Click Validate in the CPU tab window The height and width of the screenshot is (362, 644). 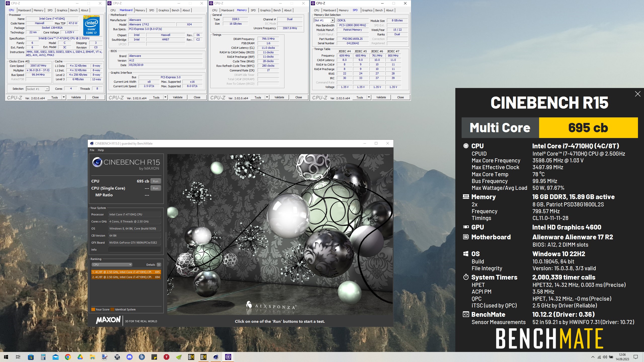(76, 97)
